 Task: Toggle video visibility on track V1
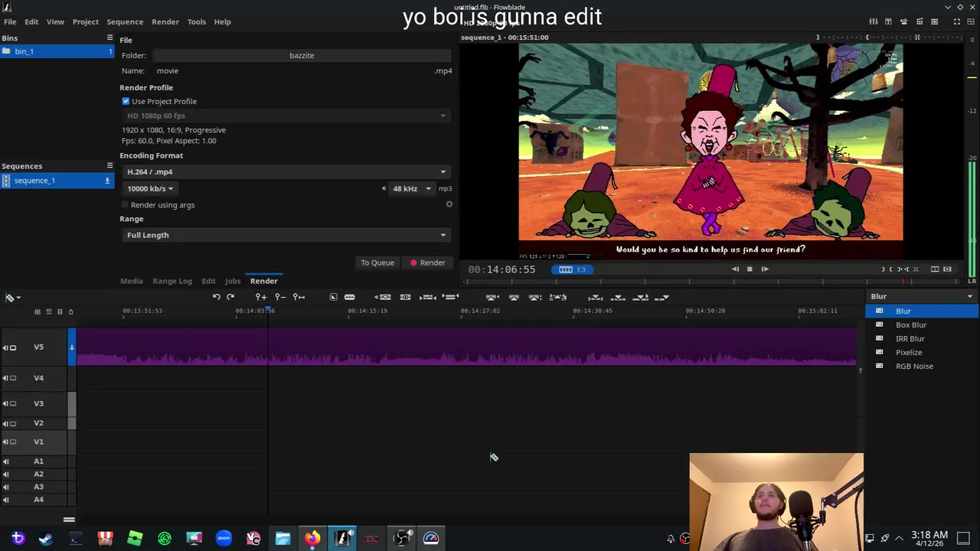pyautogui.click(x=13, y=442)
